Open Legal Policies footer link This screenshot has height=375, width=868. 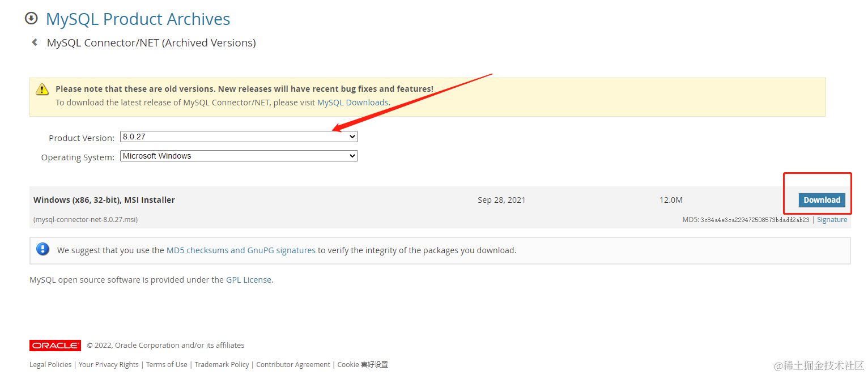pos(50,365)
